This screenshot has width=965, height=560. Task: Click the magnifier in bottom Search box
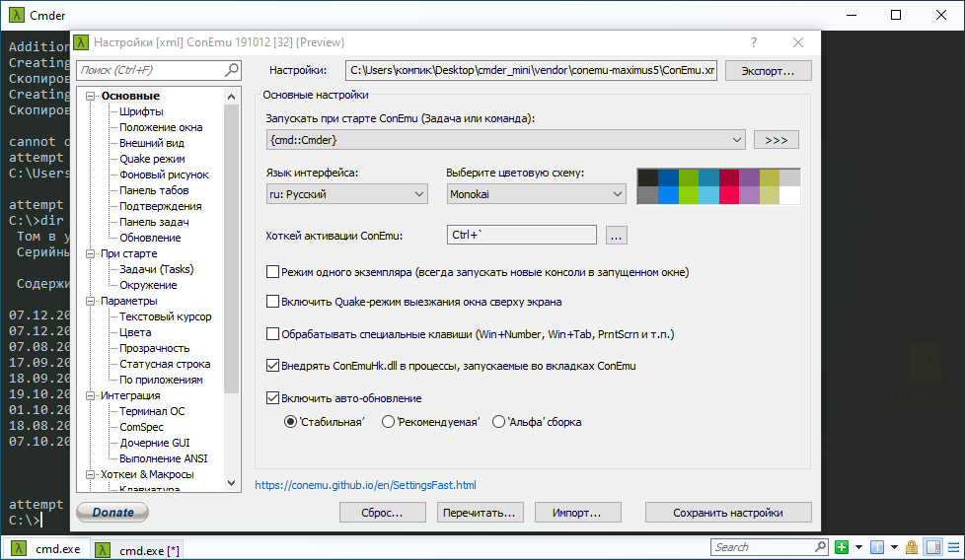(x=820, y=547)
